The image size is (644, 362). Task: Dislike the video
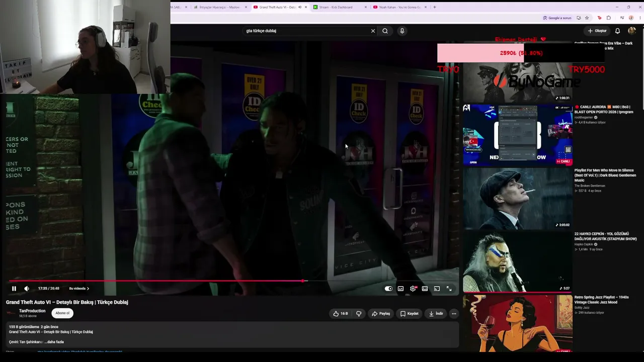(359, 314)
